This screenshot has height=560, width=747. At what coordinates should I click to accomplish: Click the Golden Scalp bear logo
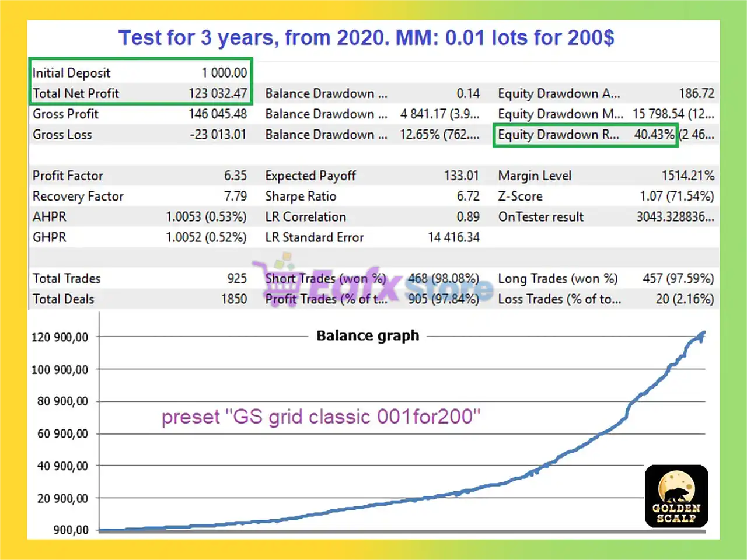676,496
